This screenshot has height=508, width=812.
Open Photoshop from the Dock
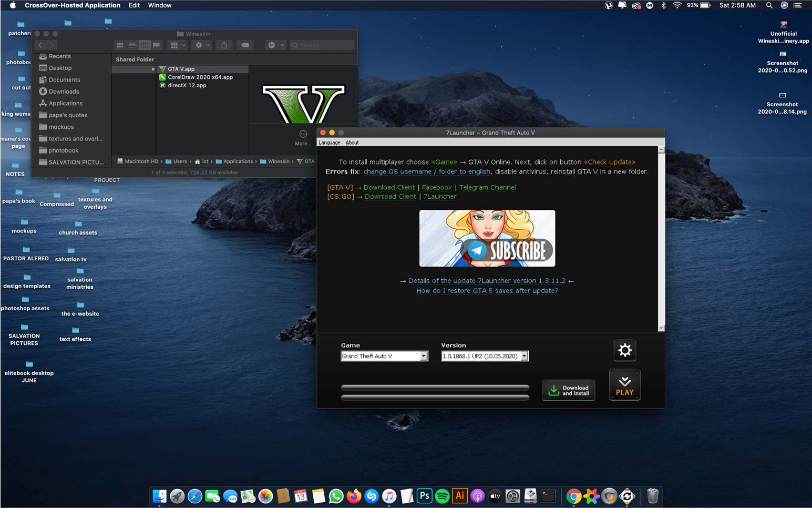pyautogui.click(x=424, y=495)
